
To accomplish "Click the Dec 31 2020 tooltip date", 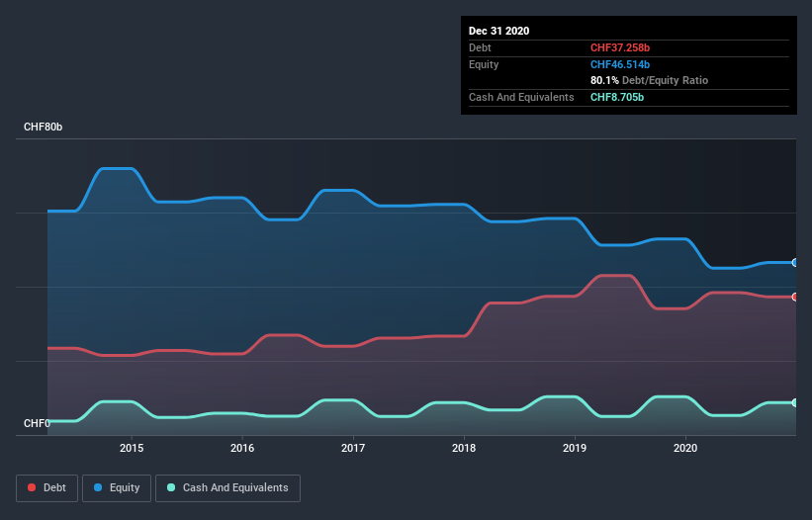I will [x=498, y=31].
